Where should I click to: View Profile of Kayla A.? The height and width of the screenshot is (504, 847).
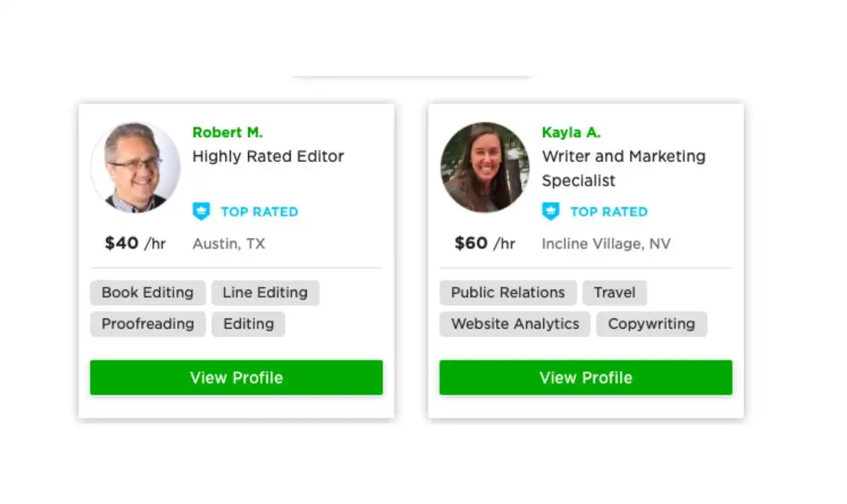point(586,378)
